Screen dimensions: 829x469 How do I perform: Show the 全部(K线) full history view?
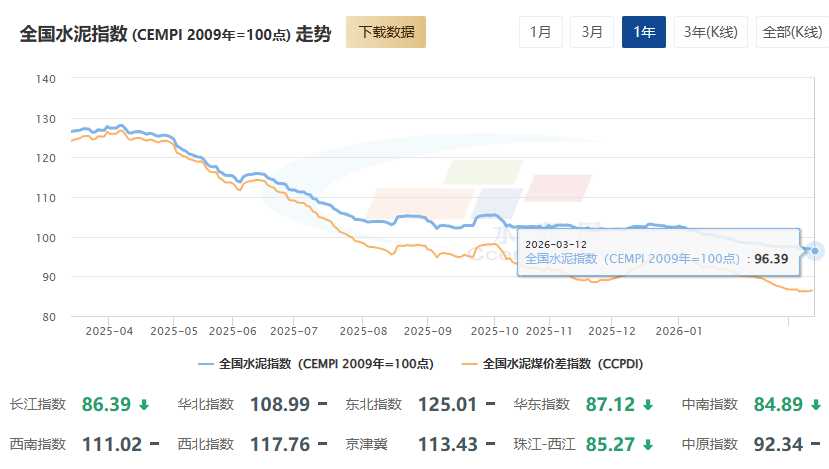791,32
